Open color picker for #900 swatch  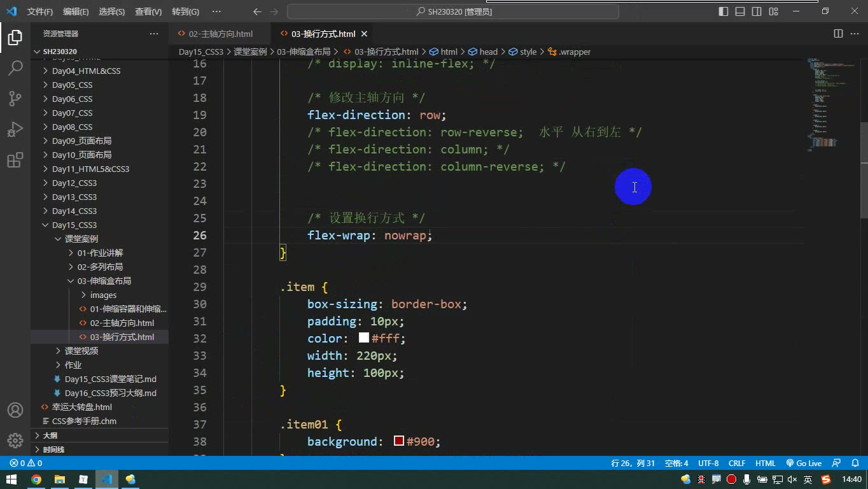coord(399,441)
